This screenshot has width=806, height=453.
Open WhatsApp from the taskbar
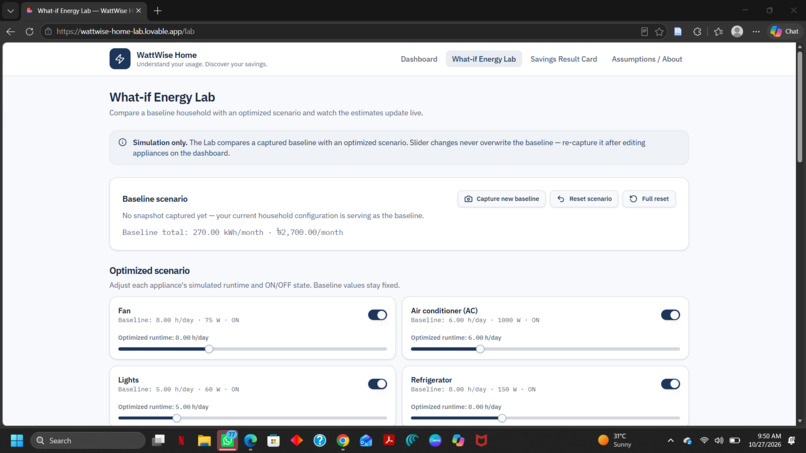[227, 441]
